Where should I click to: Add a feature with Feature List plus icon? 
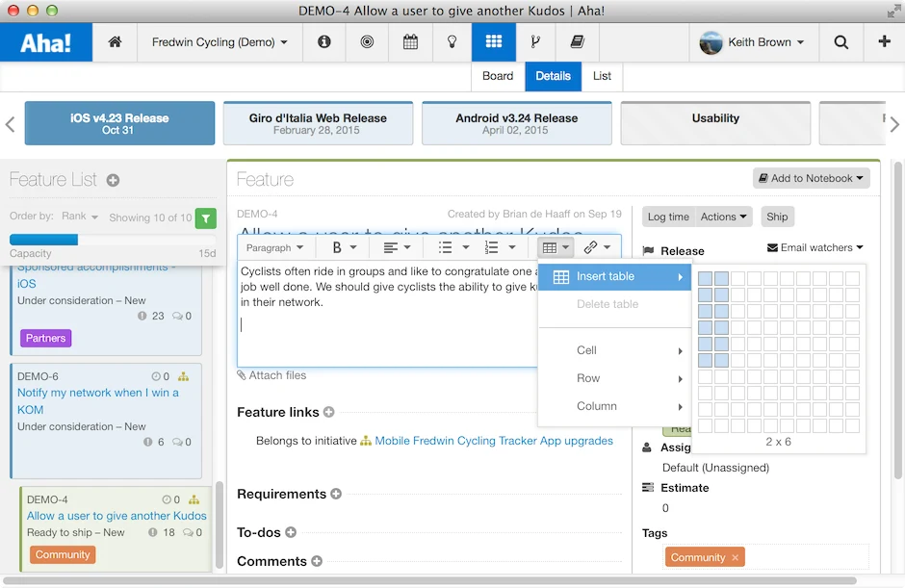(x=114, y=180)
